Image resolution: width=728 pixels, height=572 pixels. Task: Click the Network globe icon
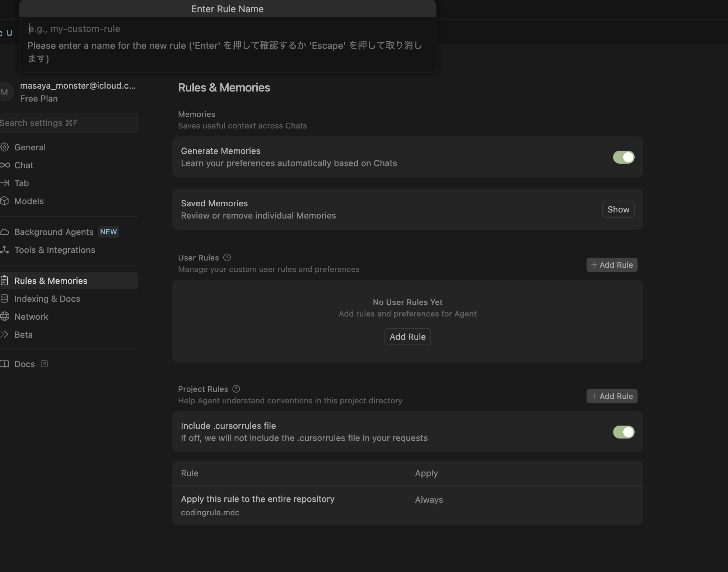[5, 317]
